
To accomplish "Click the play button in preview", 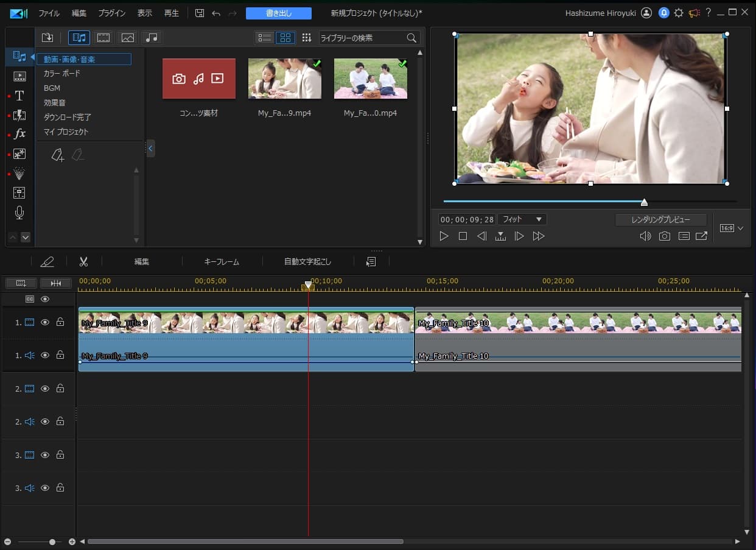I will coord(444,236).
